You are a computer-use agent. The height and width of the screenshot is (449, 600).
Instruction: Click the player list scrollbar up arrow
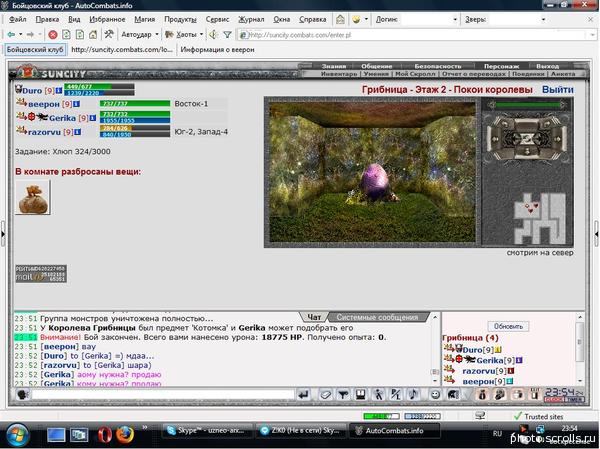click(580, 317)
